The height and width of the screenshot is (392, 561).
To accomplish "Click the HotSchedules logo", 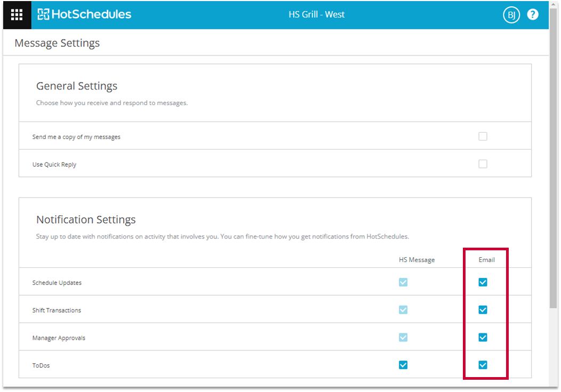I will pos(84,14).
